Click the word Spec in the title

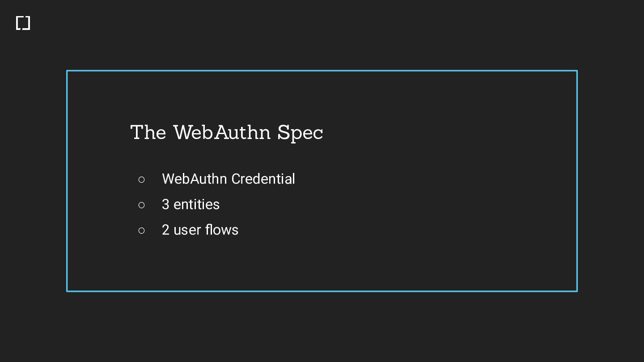tap(300, 133)
